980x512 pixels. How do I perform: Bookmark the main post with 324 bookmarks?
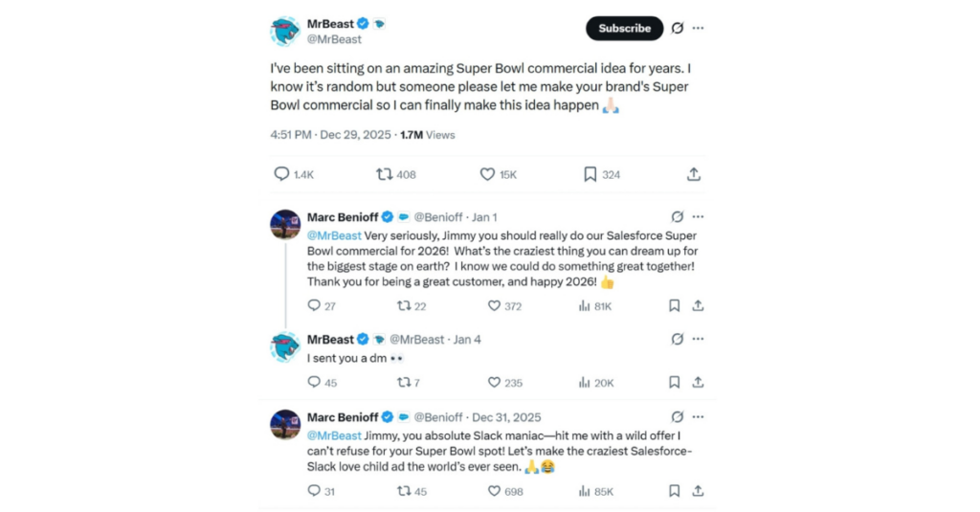[x=590, y=174]
